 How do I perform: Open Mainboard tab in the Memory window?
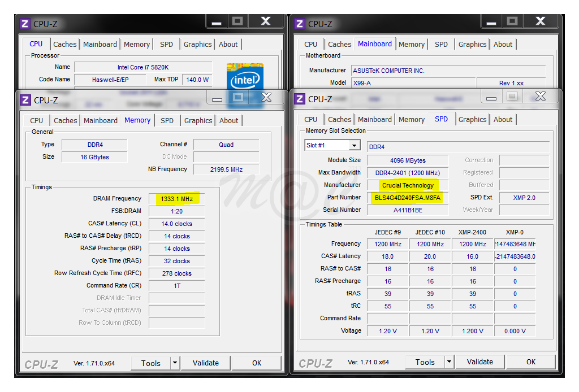101,120
